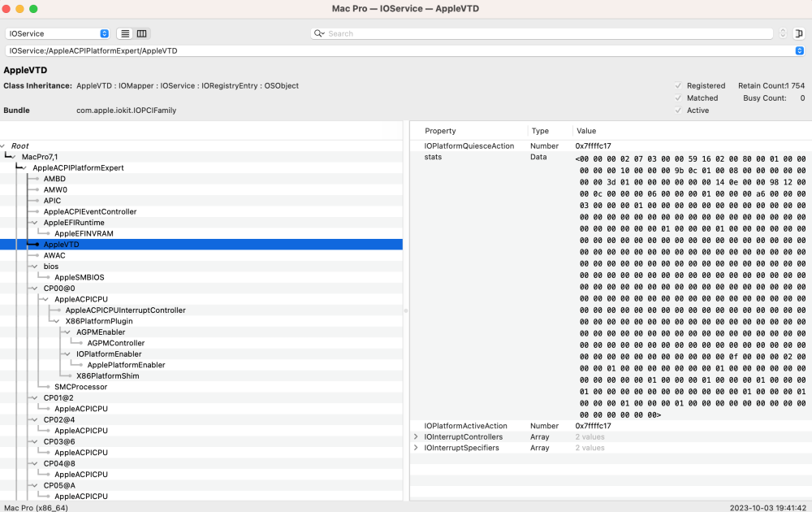The width and height of the screenshot is (812, 512).
Task: Switch to column view mode icon
Action: 141,33
